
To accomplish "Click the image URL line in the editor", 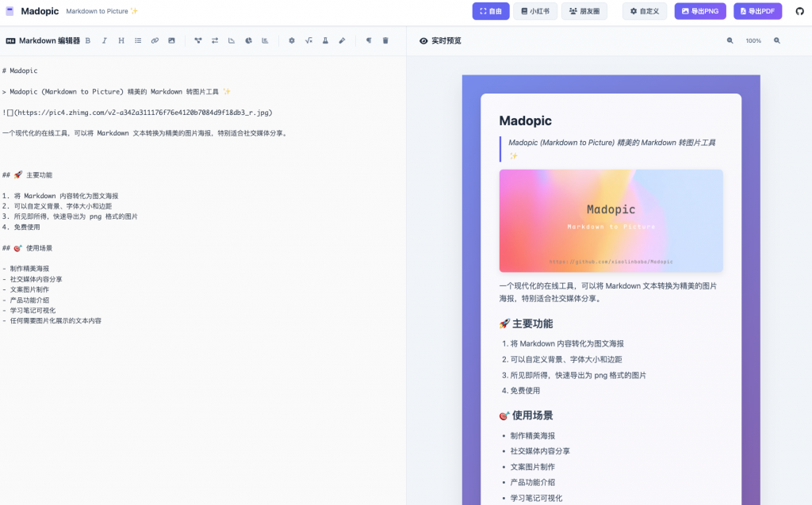I will click(137, 113).
